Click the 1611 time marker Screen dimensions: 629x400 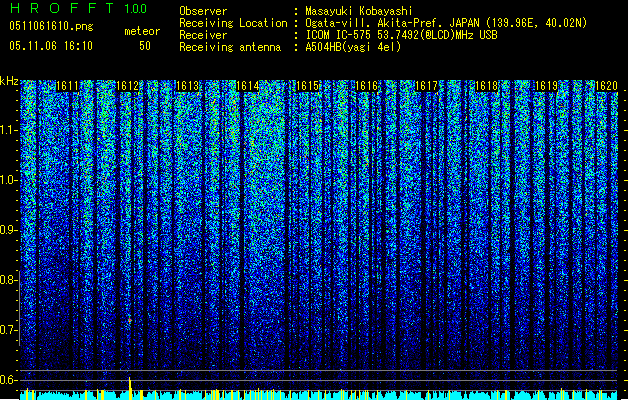pos(67,86)
